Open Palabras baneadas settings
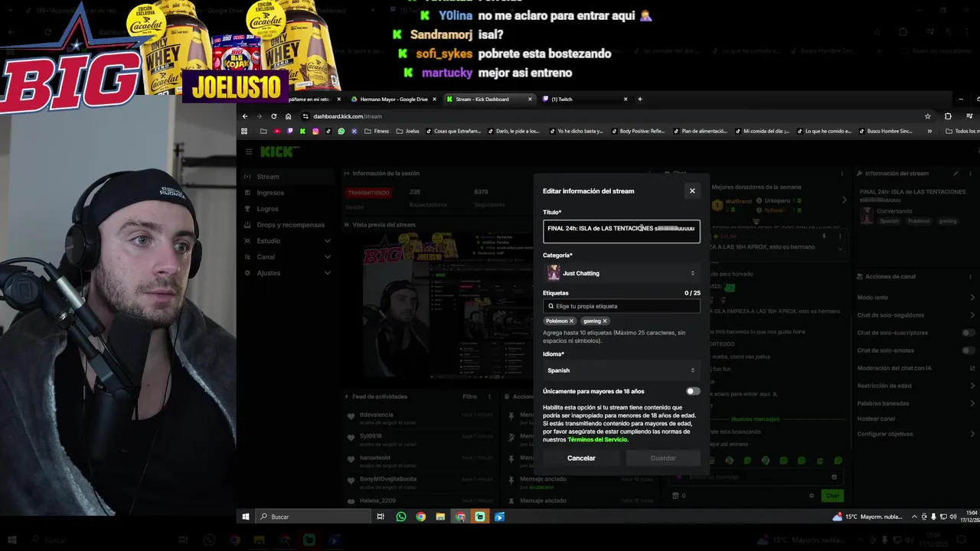This screenshot has width=980, height=551. 916,403
